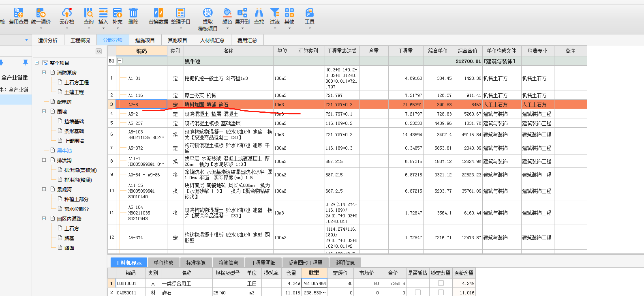Collapse the 围墙 tree node

pyautogui.click(x=44, y=112)
